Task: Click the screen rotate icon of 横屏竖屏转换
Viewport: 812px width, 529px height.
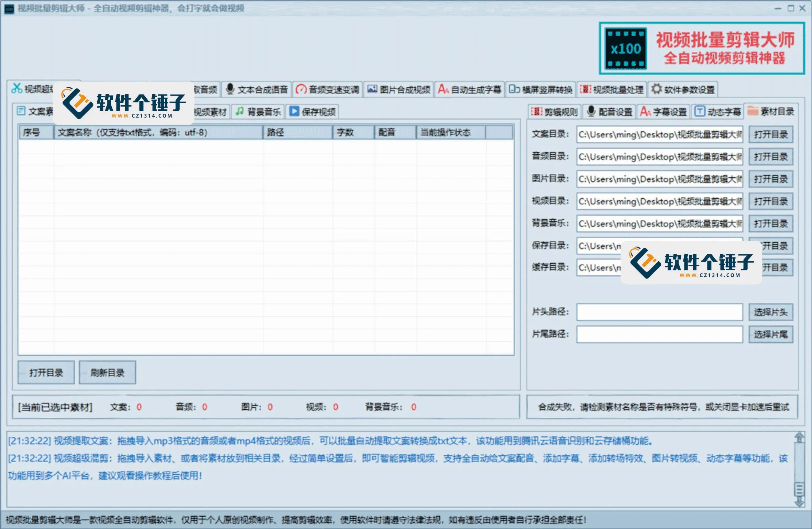Action: click(514, 89)
